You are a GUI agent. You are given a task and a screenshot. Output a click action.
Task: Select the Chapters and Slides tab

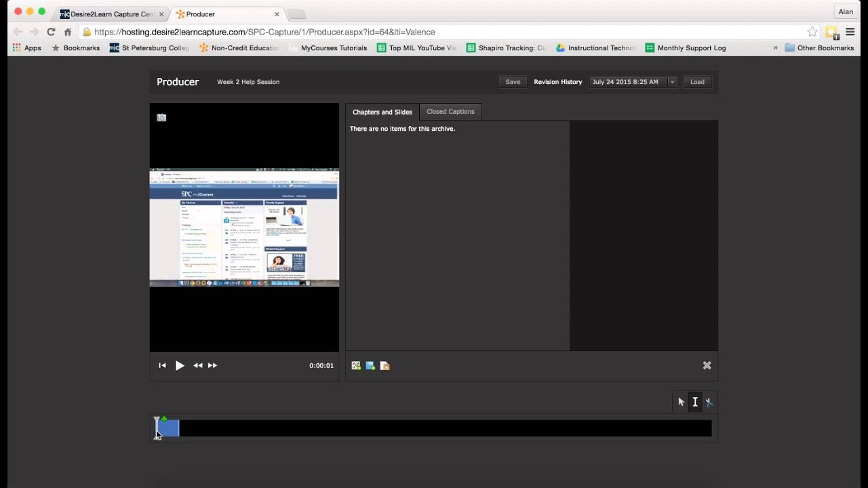(382, 112)
